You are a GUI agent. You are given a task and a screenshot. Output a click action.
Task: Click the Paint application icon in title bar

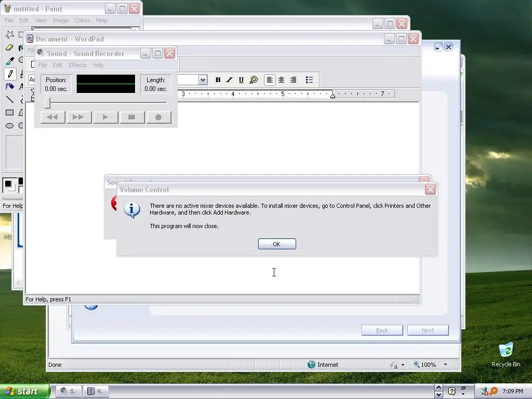7,8
